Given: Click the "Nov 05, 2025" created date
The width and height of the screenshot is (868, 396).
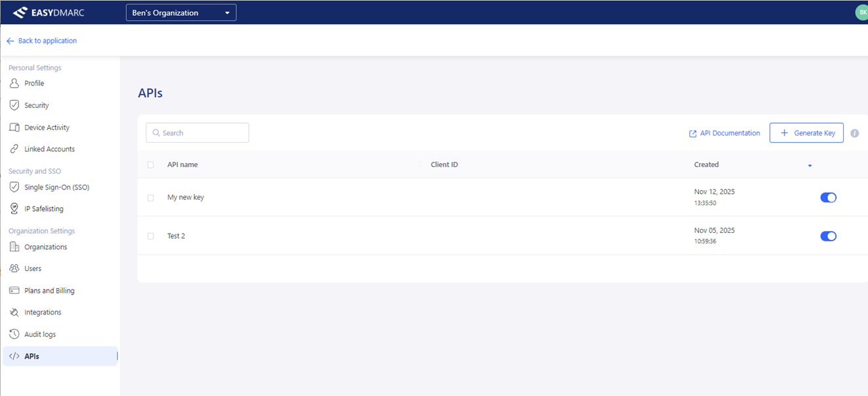Looking at the screenshot, I should coord(714,231).
